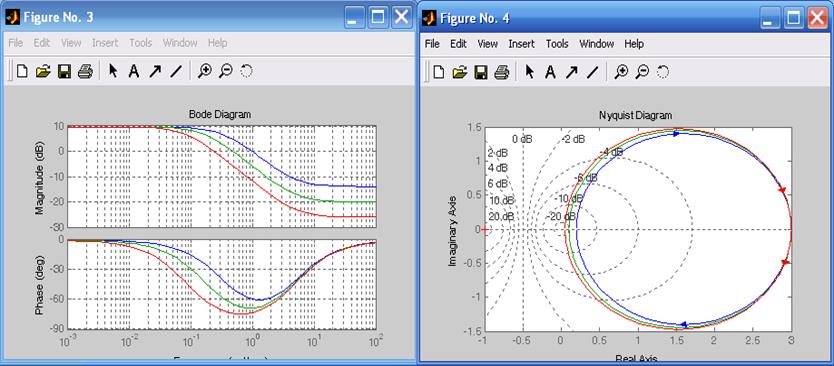Activate Zoom Out in Figure No. 3
Screen dimensions: 834x366
click(226, 71)
